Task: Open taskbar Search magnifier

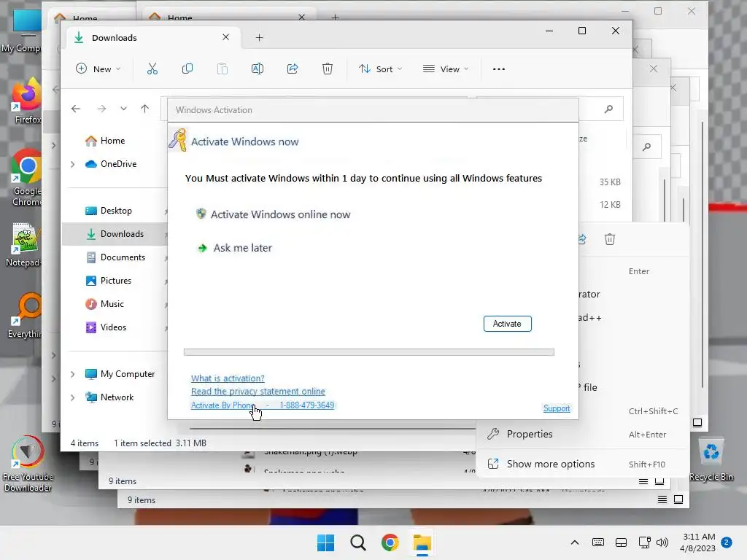Action: (x=357, y=542)
